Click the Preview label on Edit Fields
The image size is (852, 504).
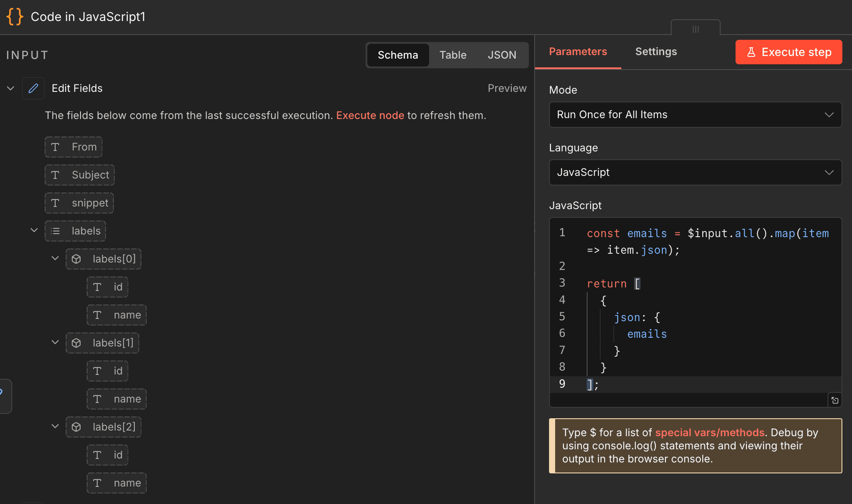[x=507, y=88]
